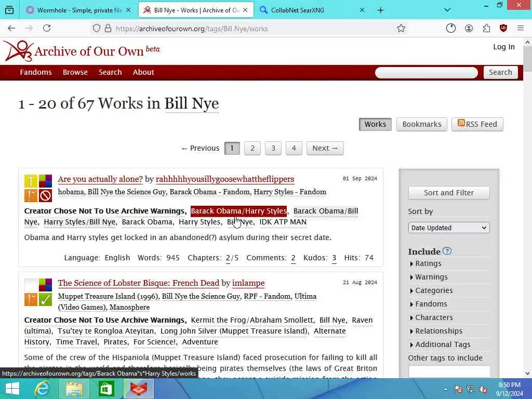Open a new tab with the plus icon

coord(381,10)
